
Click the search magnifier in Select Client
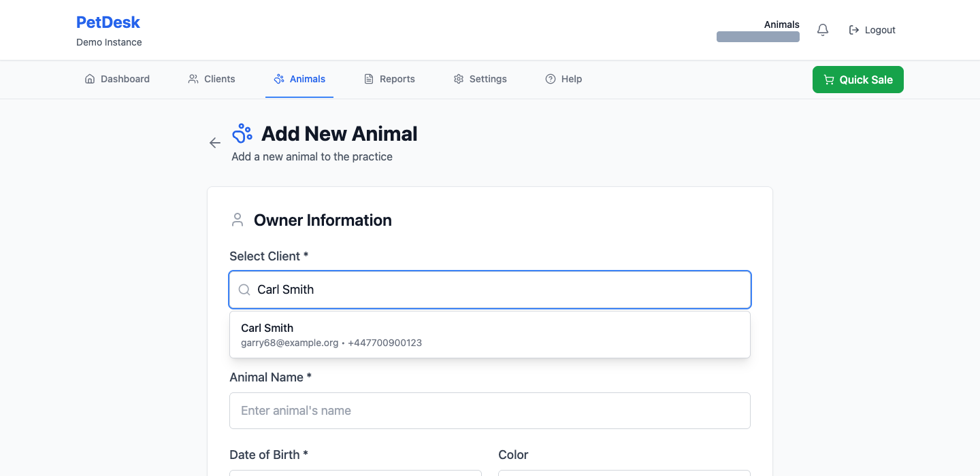point(244,290)
